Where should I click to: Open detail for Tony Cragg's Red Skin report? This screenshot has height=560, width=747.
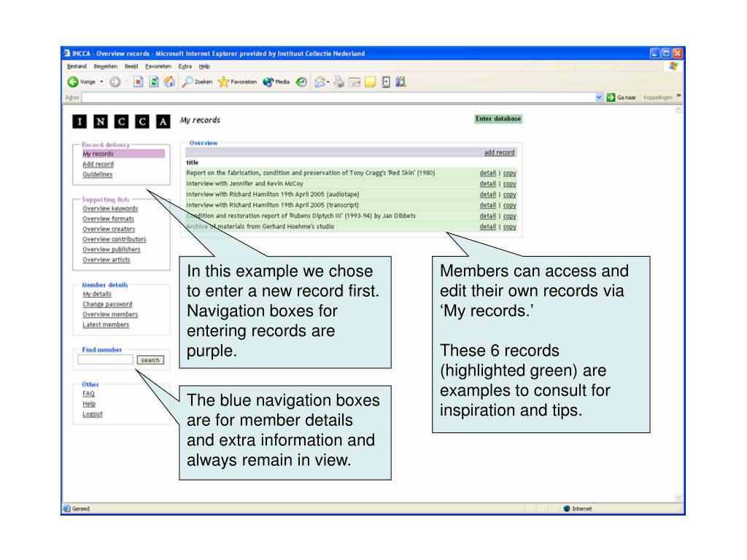click(488, 174)
